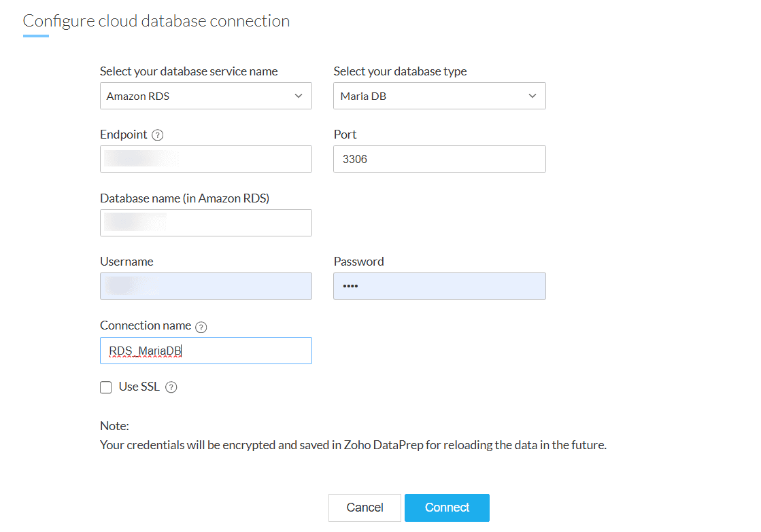761x532 pixels.
Task: Click the Port field showing 3306
Action: point(439,159)
